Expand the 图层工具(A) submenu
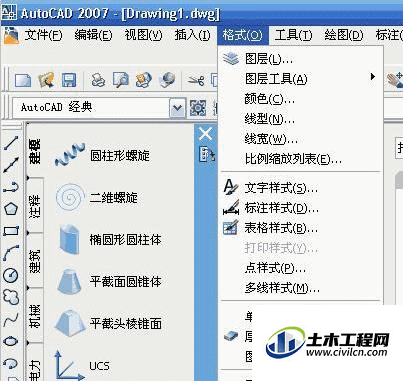 (x=301, y=79)
